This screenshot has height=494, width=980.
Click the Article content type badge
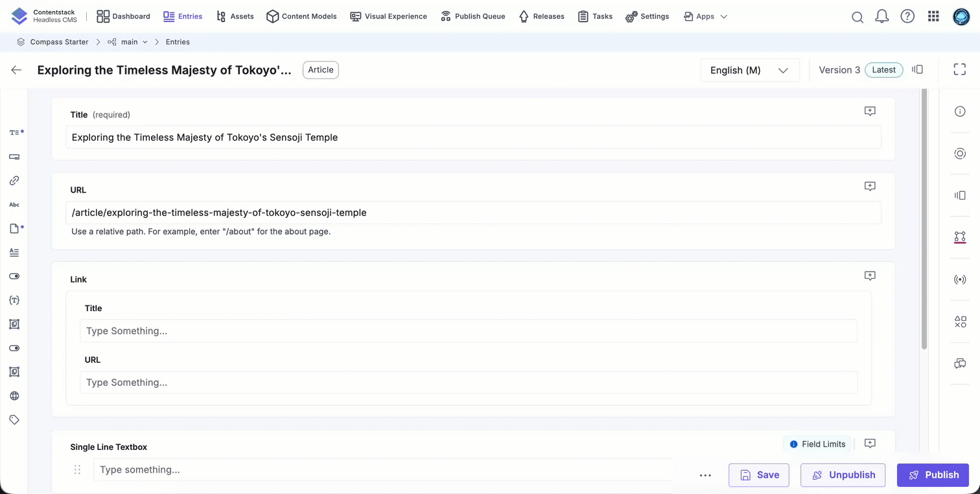[x=321, y=70]
